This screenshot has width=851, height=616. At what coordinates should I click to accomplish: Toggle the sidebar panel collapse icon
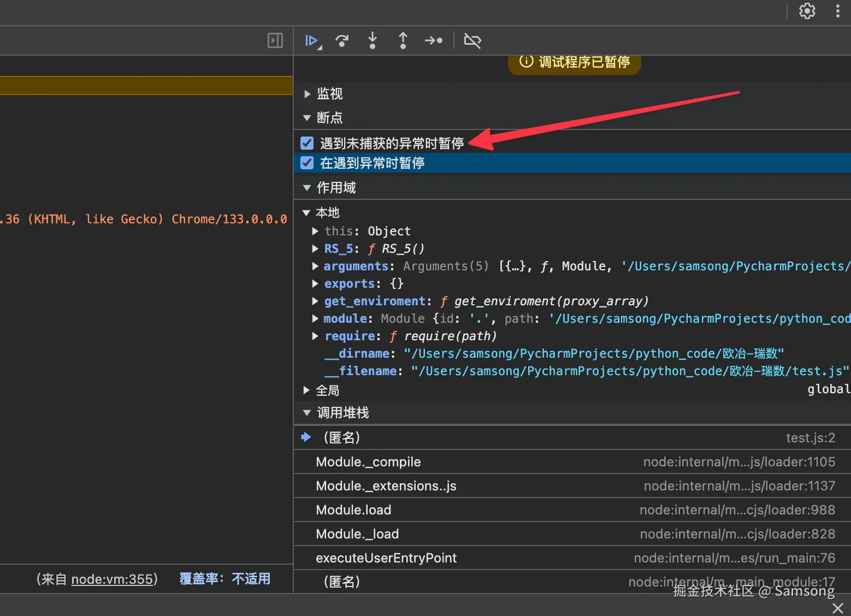(x=275, y=40)
